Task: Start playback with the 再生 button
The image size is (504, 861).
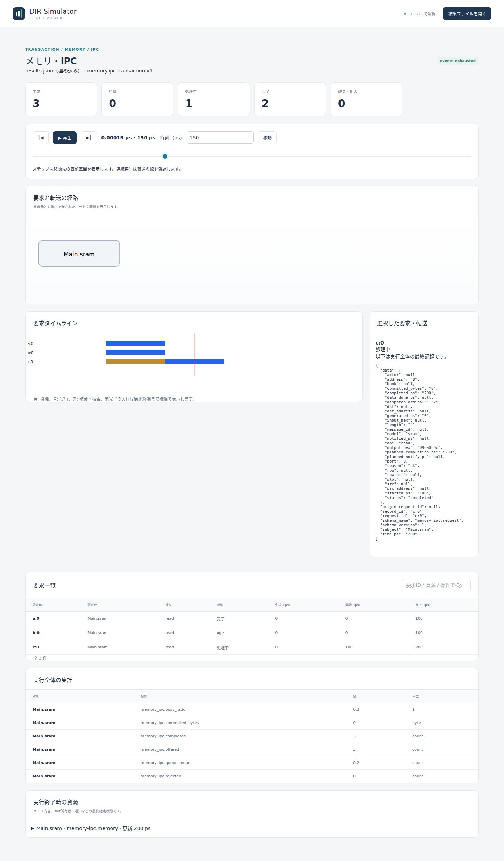Action: (65, 138)
